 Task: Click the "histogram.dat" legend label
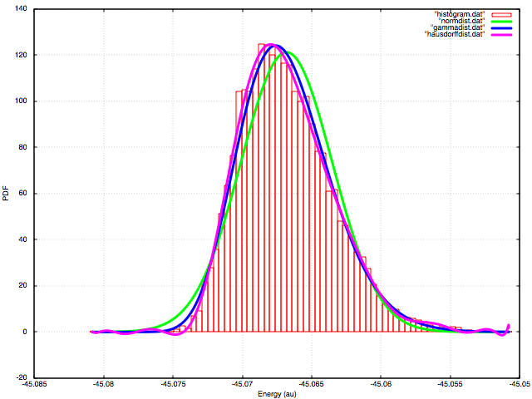(x=460, y=15)
